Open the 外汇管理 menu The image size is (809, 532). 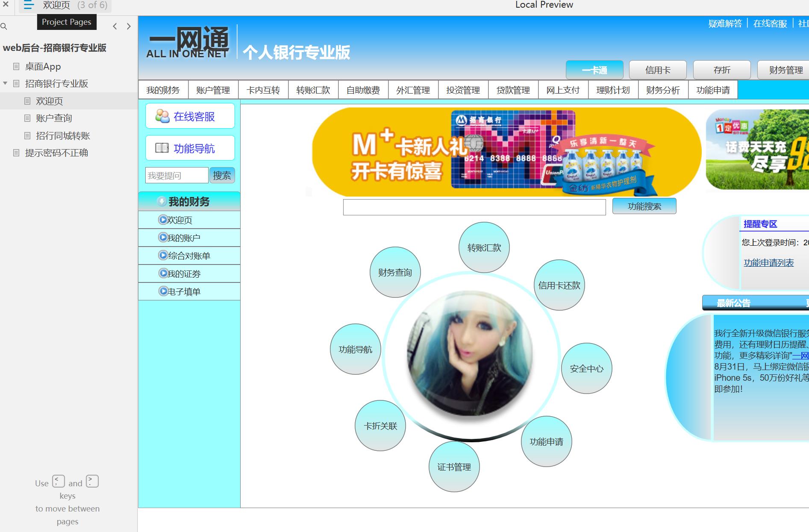pos(413,90)
